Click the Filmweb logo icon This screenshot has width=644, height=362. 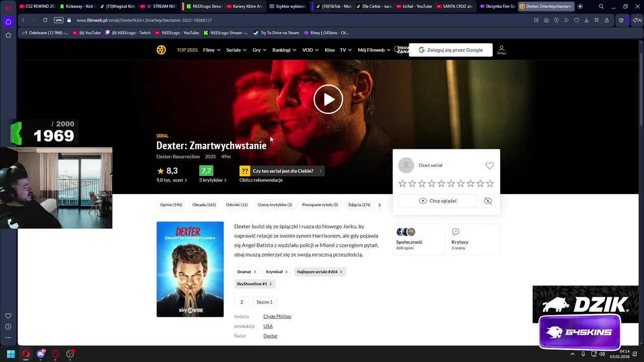tap(161, 50)
